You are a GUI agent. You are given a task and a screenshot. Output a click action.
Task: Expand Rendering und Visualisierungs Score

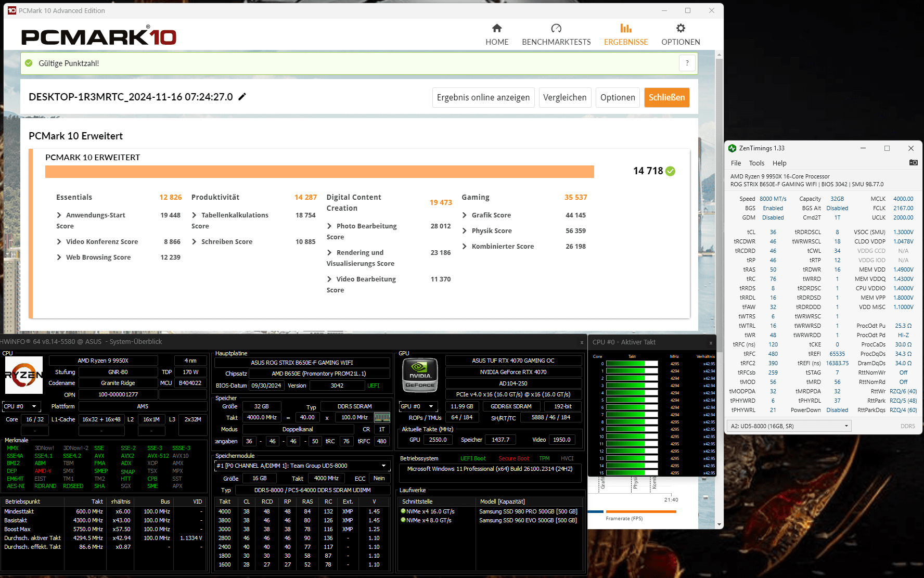pos(330,252)
